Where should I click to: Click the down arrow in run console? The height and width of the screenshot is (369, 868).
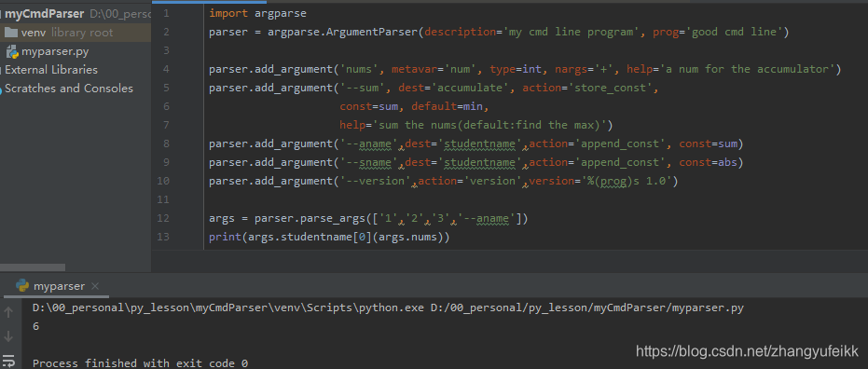pos(8,335)
